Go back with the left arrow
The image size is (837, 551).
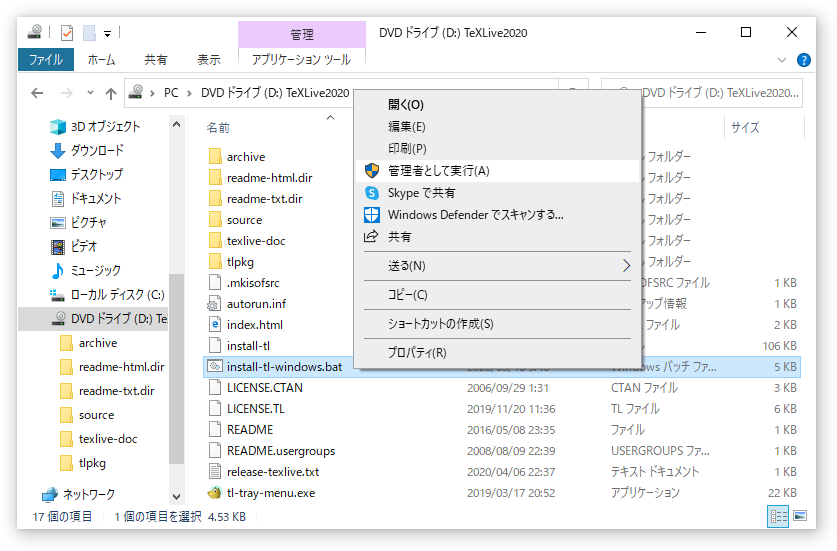[37, 93]
